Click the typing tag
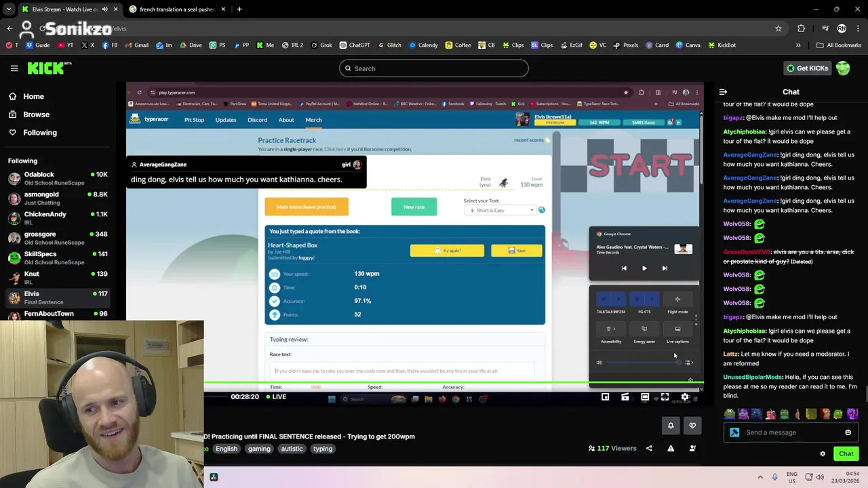The height and width of the screenshot is (488, 868). pyautogui.click(x=323, y=449)
